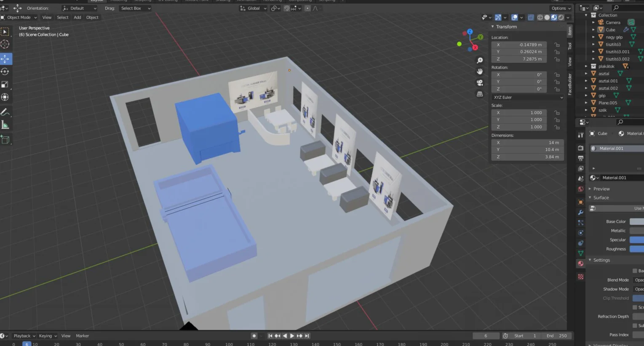Screen dimensions: 644x346
Task: Select the Cursor tool
Action: tap(5, 44)
